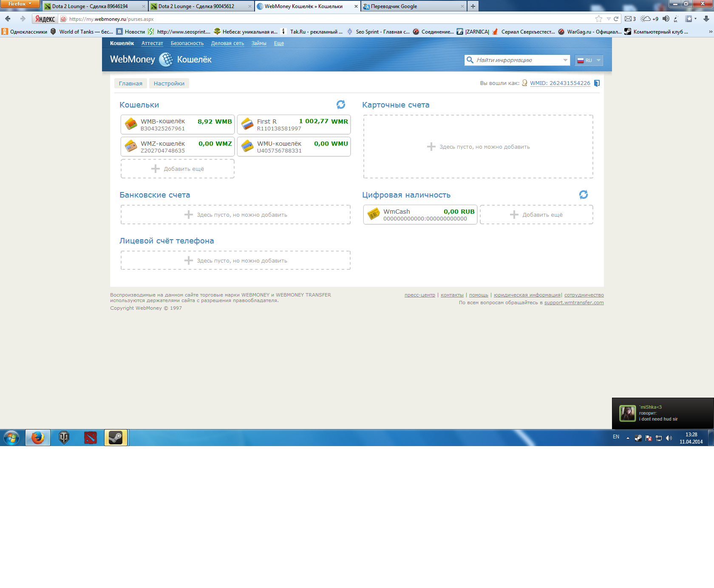Show more bookmarks toolbar items

pos(710,31)
